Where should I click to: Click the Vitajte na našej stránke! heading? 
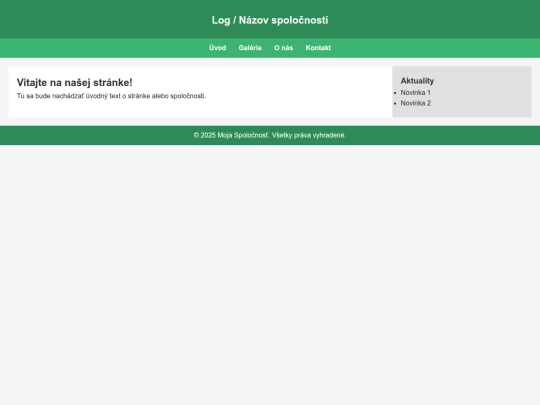pyautogui.click(x=74, y=83)
